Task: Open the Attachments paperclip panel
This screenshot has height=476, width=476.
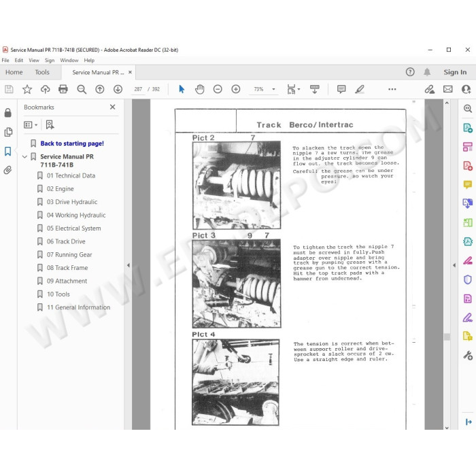Action: coord(8,170)
